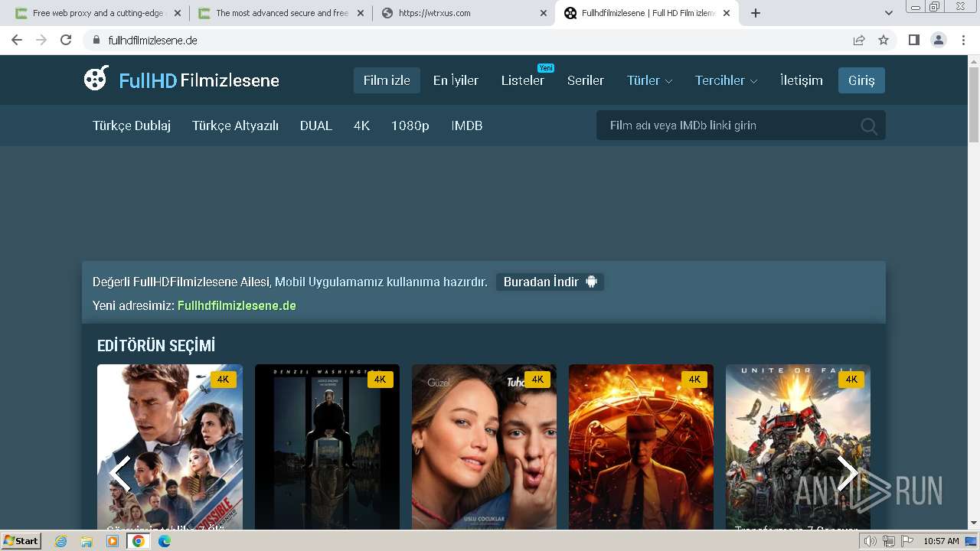Open the İletişim page
This screenshot has height=551, width=980.
[x=802, y=80]
